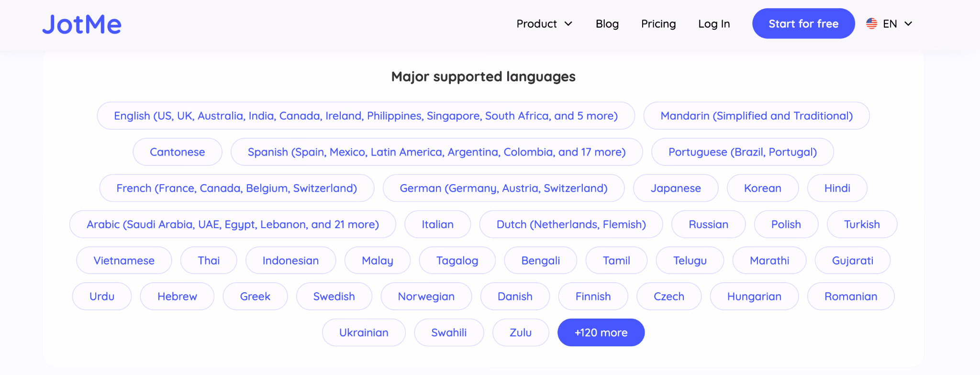This screenshot has width=980, height=375.
Task: Select the French language chip
Action: click(237, 188)
